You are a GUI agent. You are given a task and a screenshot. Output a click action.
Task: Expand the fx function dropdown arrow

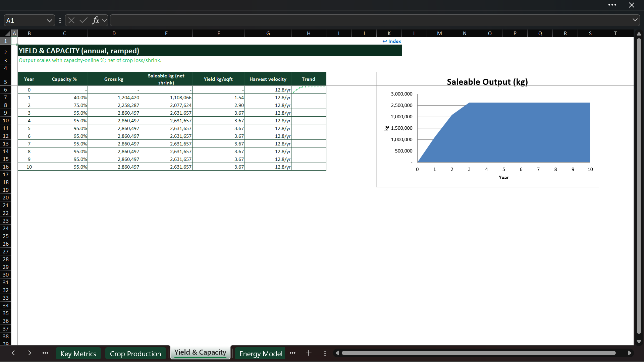point(104,20)
